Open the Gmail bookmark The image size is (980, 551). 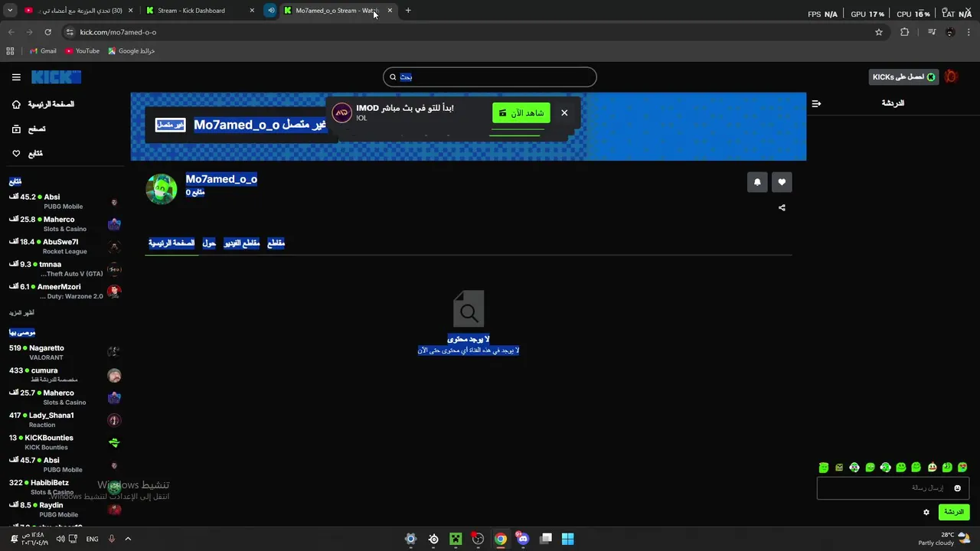click(x=43, y=51)
